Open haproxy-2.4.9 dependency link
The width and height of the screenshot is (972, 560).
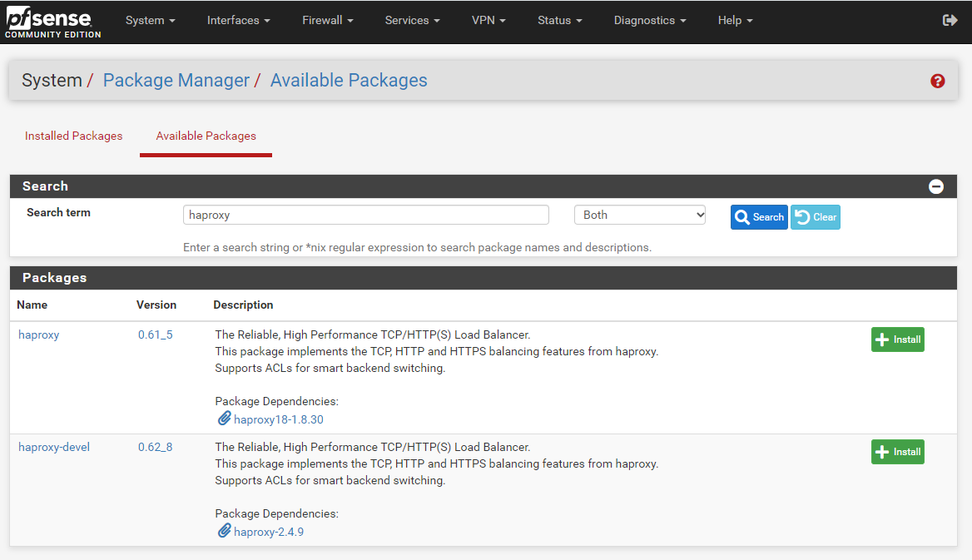pyautogui.click(x=269, y=532)
